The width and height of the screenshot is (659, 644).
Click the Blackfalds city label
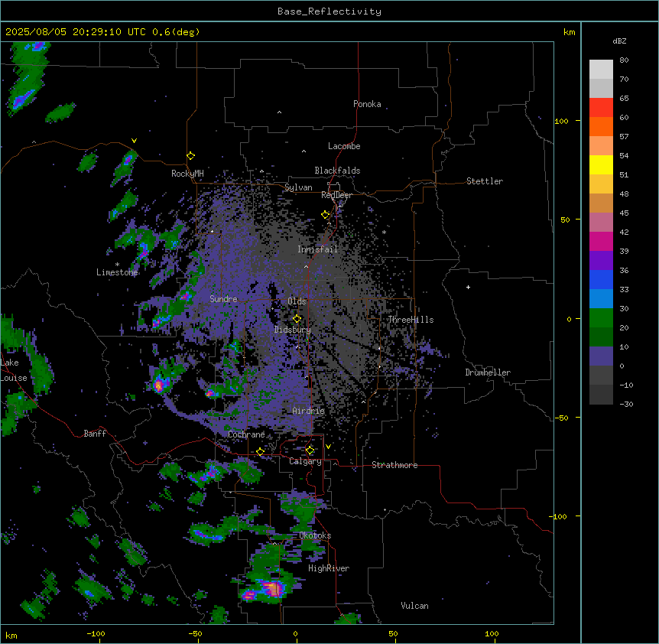point(337,171)
